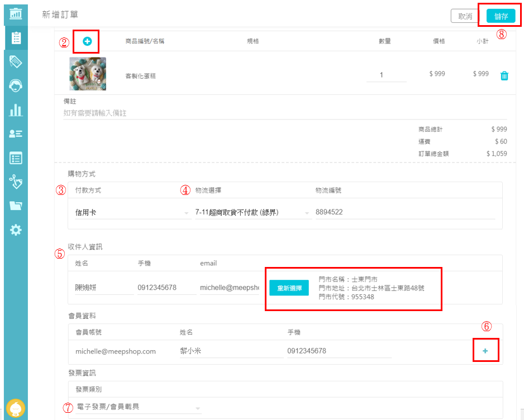Expand the 物流選擇 dropdown for 7-11超商取貨
524x420 pixels.
tap(253, 213)
